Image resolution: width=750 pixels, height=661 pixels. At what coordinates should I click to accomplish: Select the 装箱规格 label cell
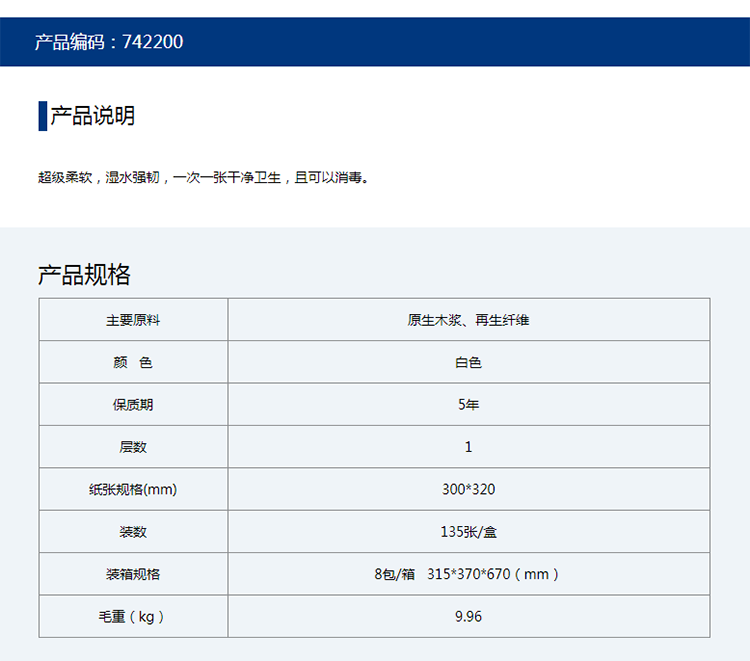pyautogui.click(x=133, y=574)
